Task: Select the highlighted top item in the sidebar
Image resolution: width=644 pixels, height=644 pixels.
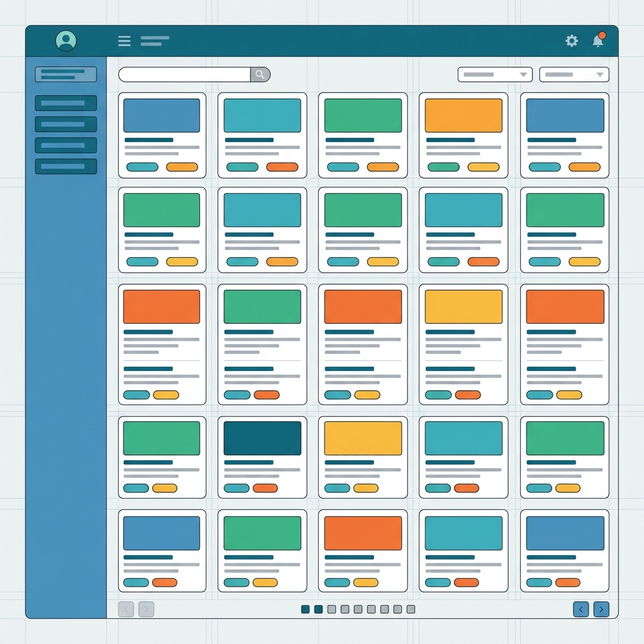Action: click(65, 74)
